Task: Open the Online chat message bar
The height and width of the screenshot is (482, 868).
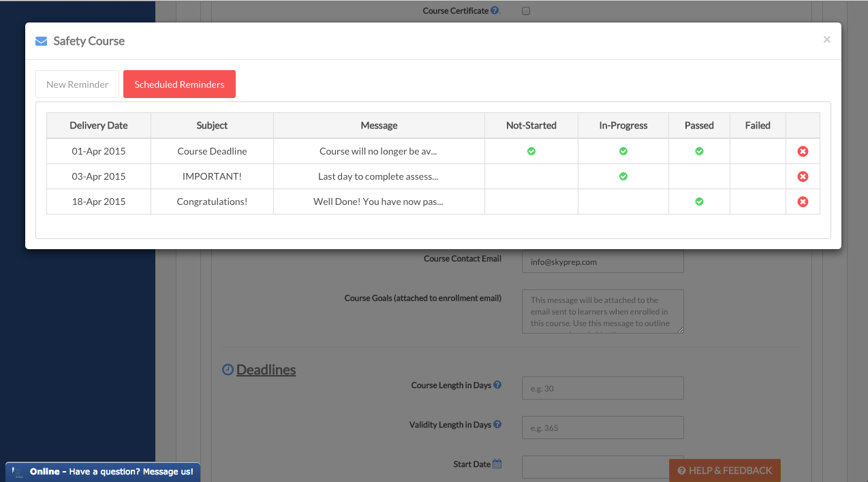Action: tap(103, 471)
